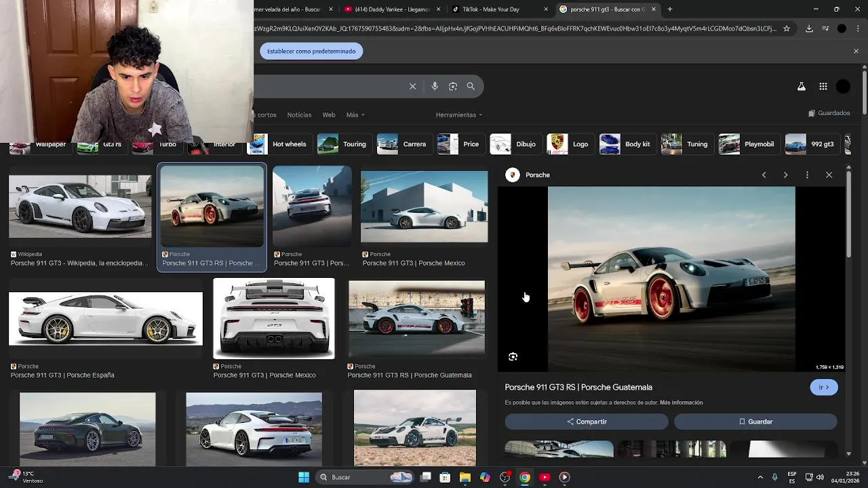868x488 pixels.
Task: Show hidden system tray icons
Action: [x=760, y=477]
